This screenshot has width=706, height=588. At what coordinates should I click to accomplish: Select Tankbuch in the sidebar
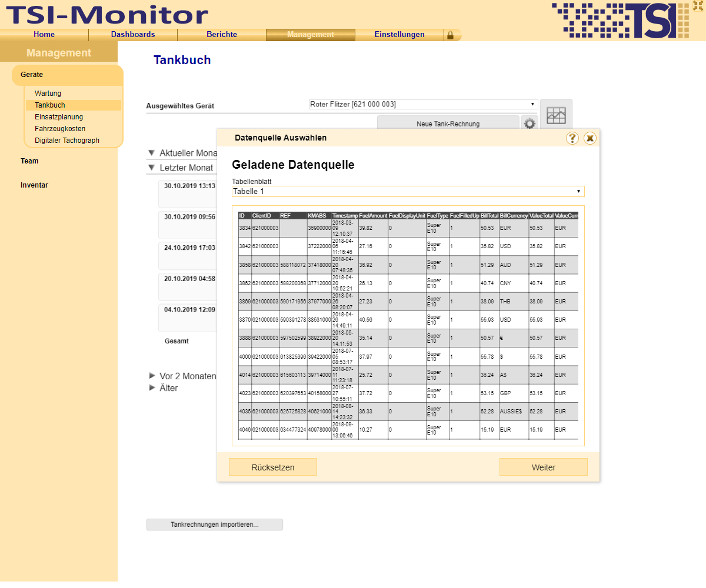(x=74, y=105)
